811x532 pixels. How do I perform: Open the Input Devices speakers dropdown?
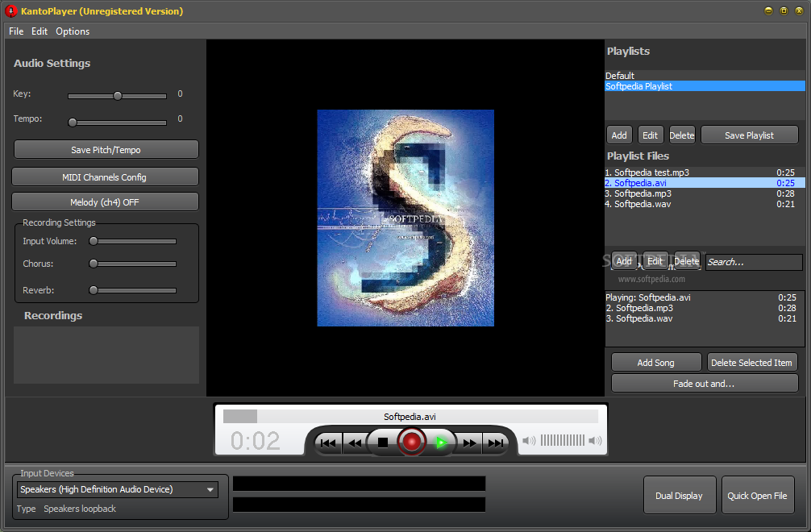pyautogui.click(x=118, y=489)
